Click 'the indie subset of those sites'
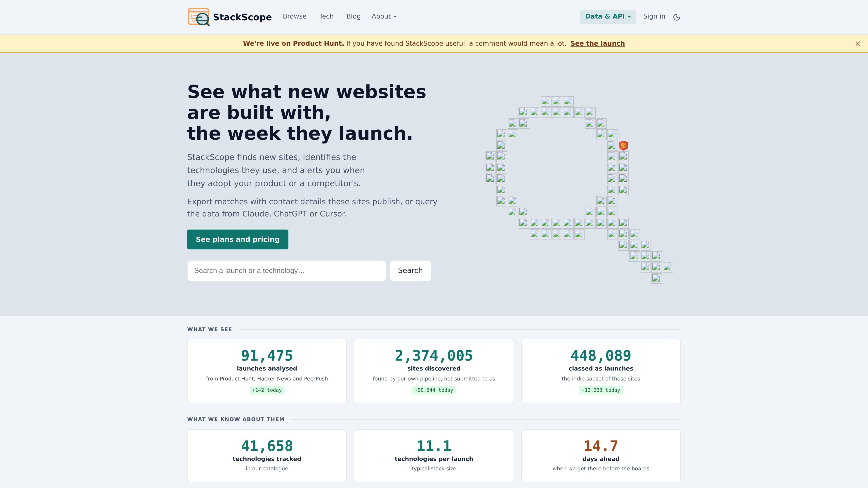 (x=601, y=379)
